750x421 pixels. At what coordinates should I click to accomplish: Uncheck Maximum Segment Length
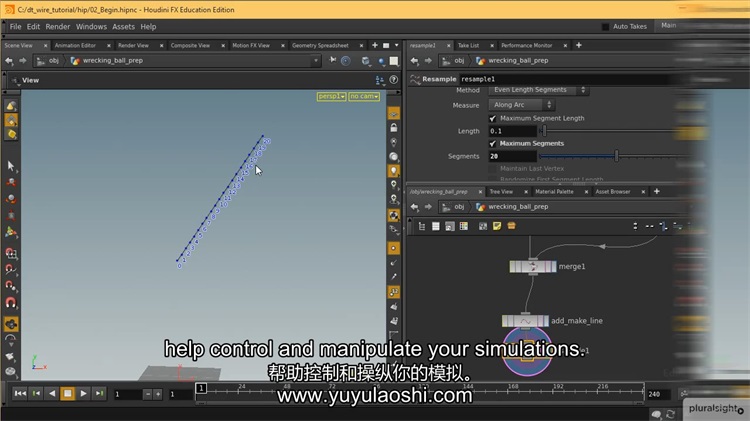tap(493, 118)
